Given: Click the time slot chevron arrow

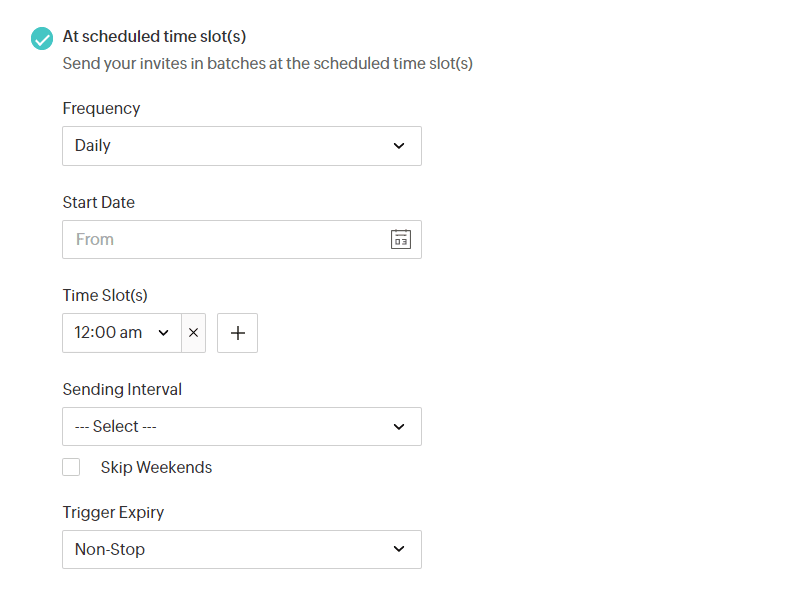Looking at the screenshot, I should (x=164, y=333).
